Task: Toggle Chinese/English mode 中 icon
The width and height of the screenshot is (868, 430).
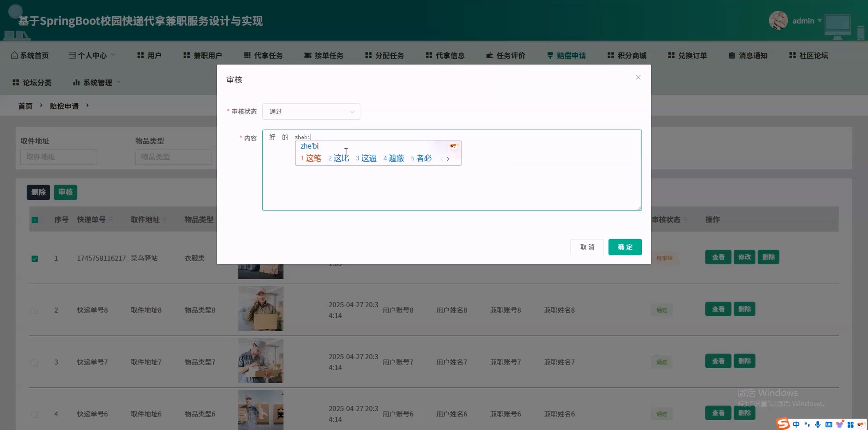Action: click(796, 424)
